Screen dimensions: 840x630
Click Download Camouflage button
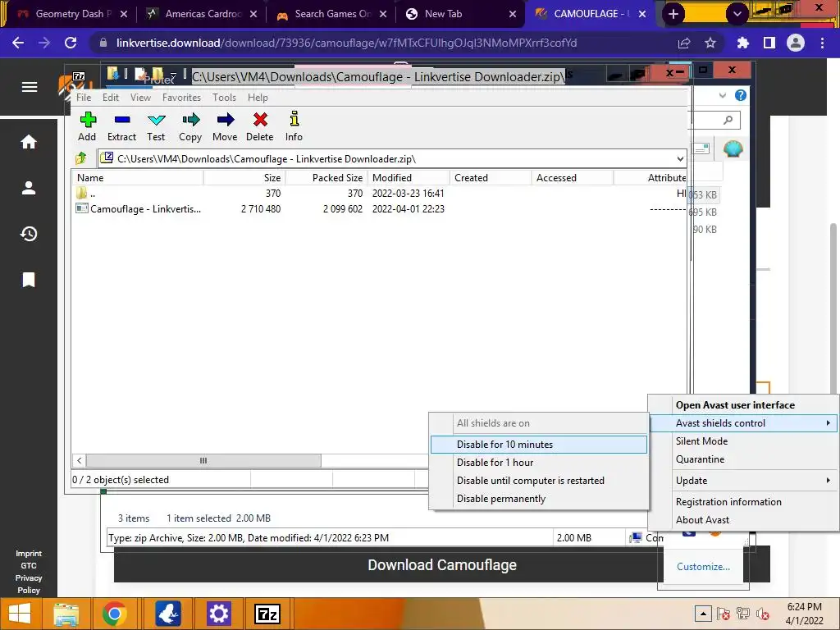[x=442, y=564]
